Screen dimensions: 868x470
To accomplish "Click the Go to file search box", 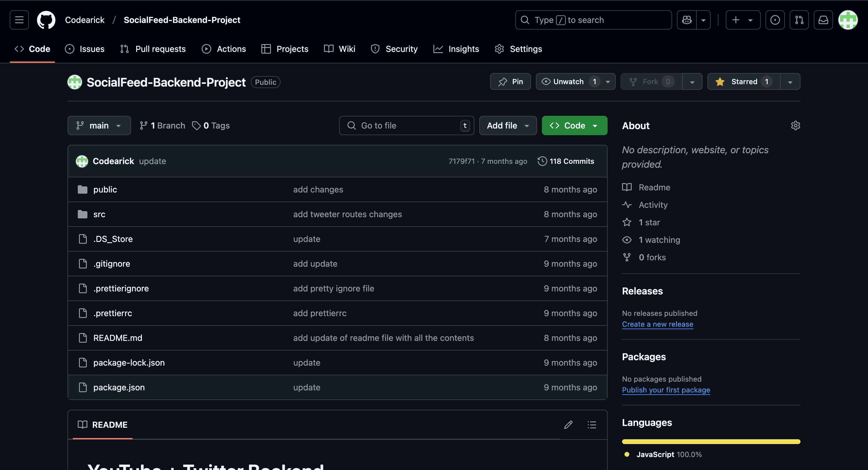I will pyautogui.click(x=406, y=125).
